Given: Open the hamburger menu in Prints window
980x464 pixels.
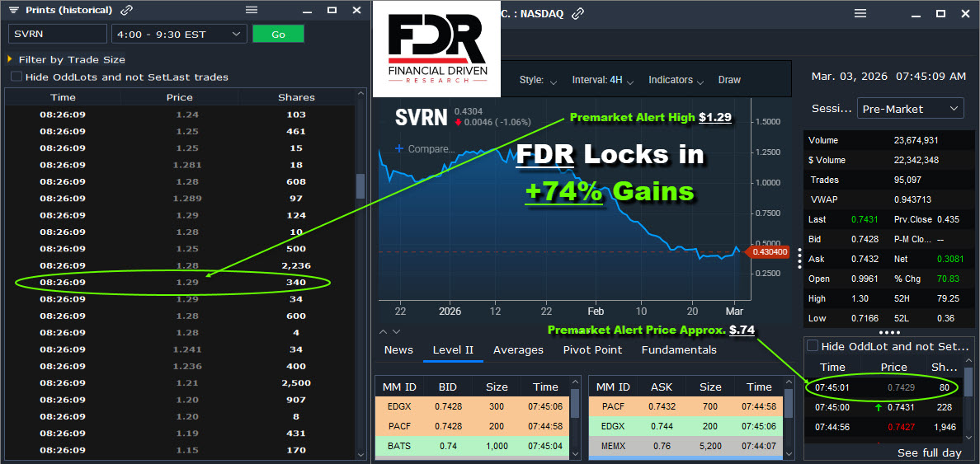Looking at the screenshot, I should point(252,11).
